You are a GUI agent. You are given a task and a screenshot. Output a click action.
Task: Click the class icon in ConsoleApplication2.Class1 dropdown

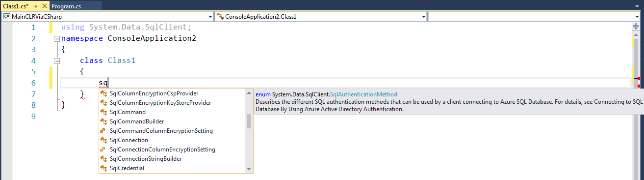tap(220, 17)
